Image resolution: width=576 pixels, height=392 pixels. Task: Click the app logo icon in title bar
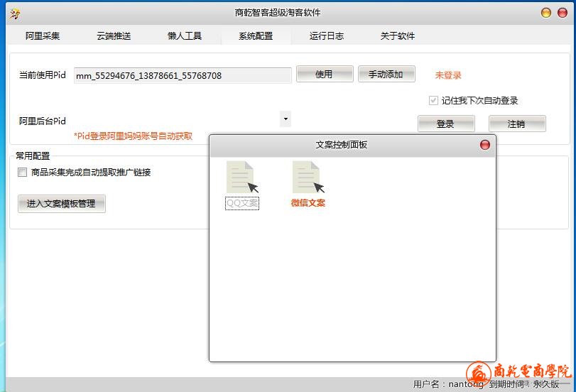pyautogui.click(x=15, y=13)
